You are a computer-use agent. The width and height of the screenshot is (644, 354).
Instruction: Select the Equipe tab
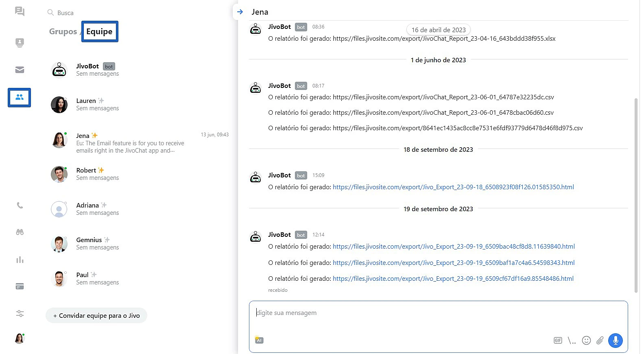[x=99, y=32]
